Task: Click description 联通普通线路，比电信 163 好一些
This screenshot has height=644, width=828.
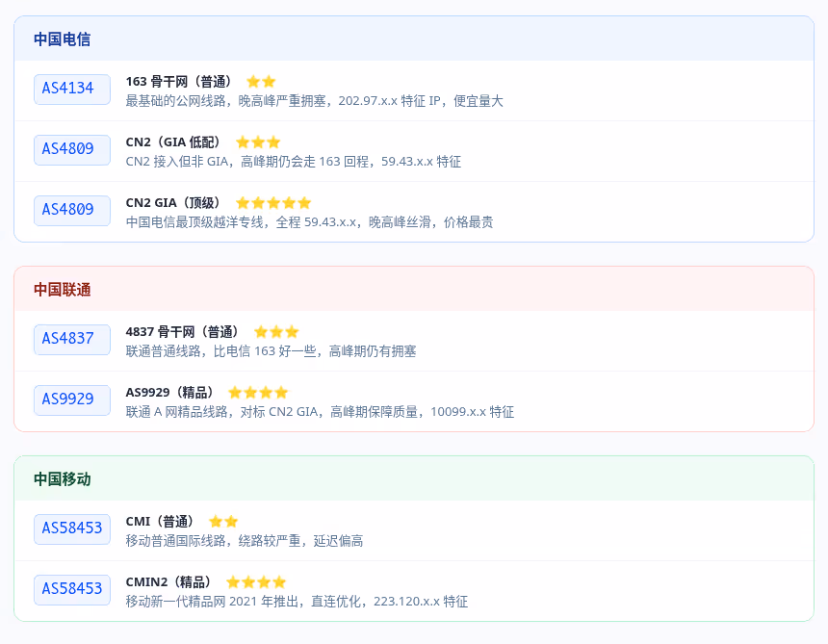Action: pyautogui.click(x=271, y=351)
